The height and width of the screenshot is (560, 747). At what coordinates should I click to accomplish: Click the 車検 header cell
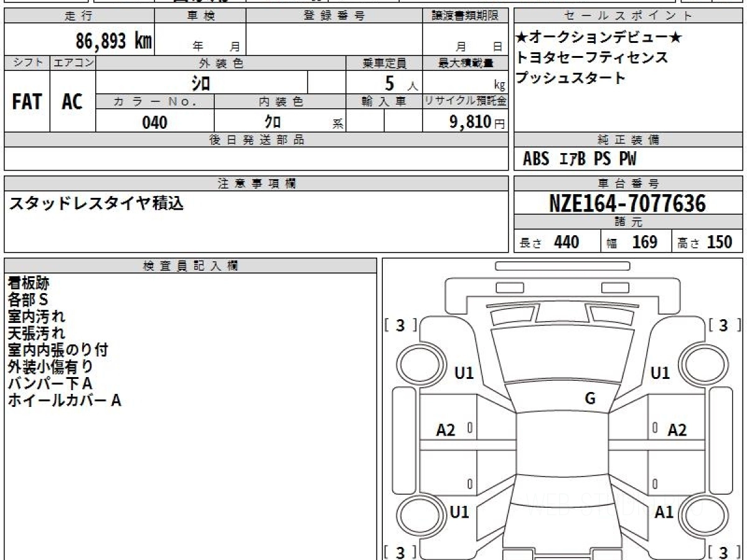tap(200, 16)
